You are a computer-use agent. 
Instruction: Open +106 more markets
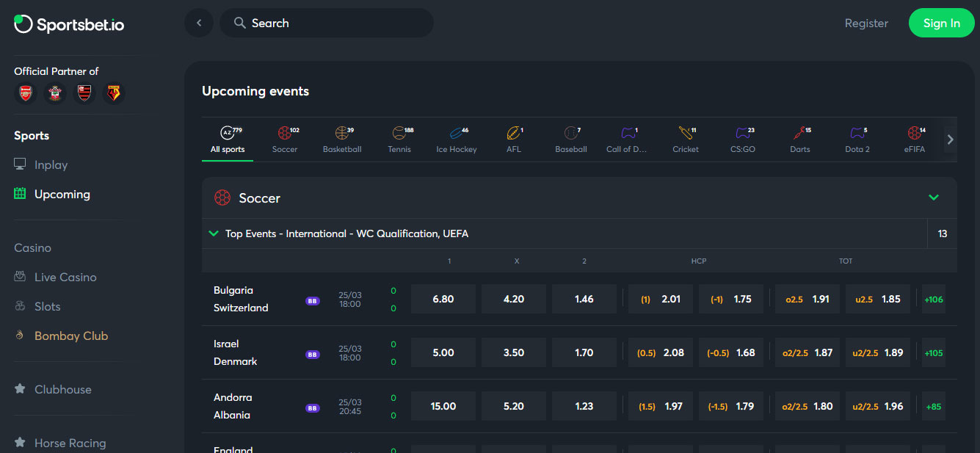click(x=934, y=299)
